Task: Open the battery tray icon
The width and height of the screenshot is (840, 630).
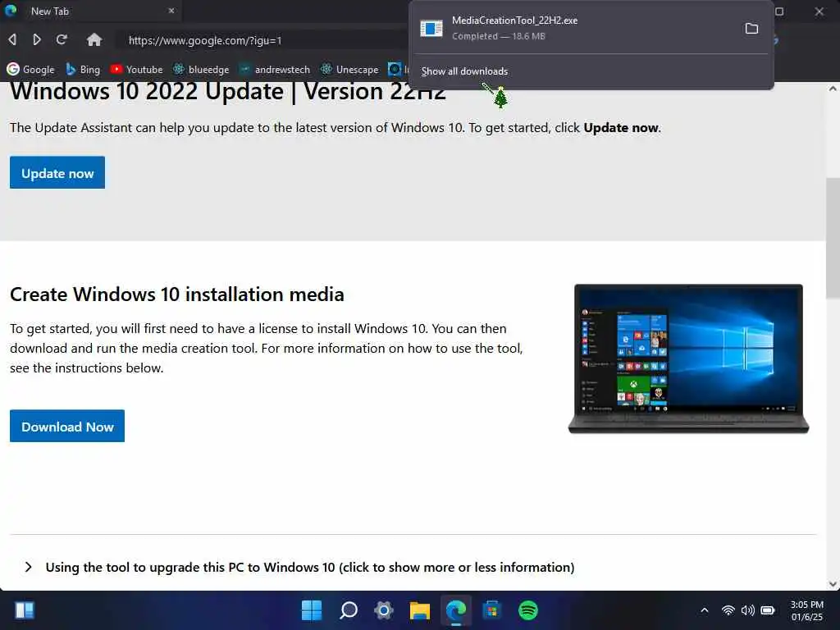Action: click(x=768, y=610)
